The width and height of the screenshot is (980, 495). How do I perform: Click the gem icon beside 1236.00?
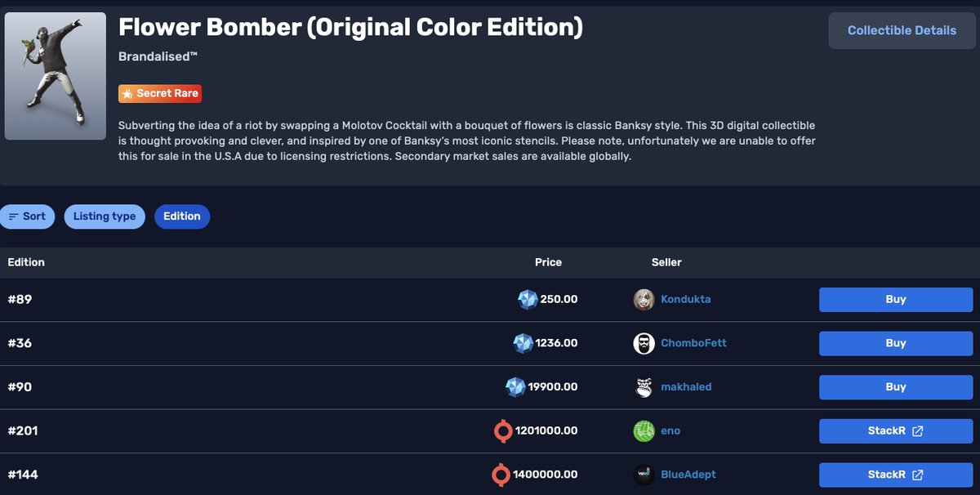[523, 343]
